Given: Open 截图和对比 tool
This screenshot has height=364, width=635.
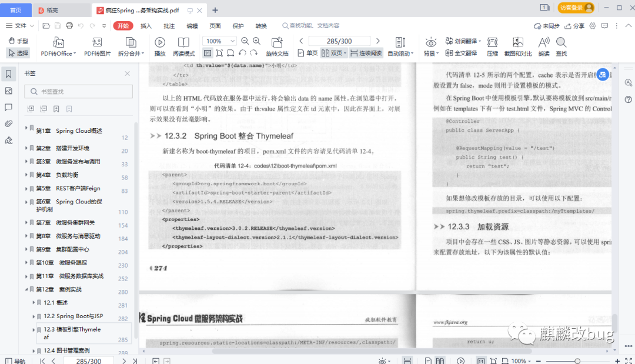Looking at the screenshot, I should [518, 47].
